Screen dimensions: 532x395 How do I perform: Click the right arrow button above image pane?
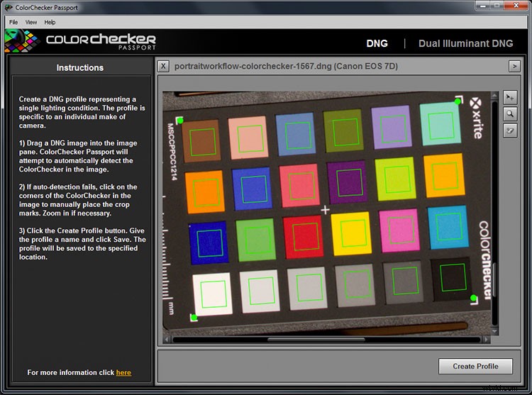click(515, 66)
